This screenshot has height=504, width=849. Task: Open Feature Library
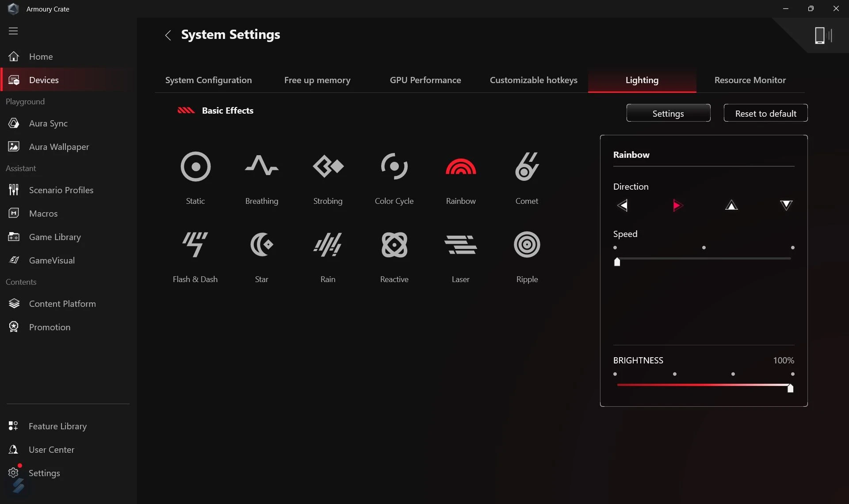[x=69, y=426]
